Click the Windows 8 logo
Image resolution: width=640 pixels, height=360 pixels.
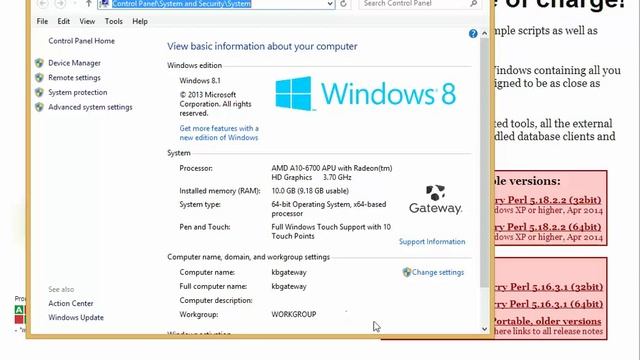coord(365,93)
